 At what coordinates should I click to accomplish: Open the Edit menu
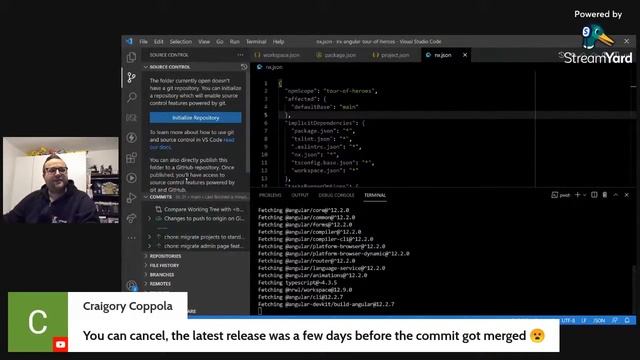(x=158, y=41)
